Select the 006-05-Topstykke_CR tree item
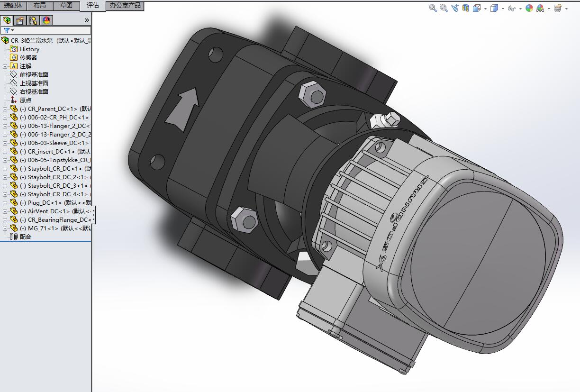The image size is (580, 392). point(55,160)
